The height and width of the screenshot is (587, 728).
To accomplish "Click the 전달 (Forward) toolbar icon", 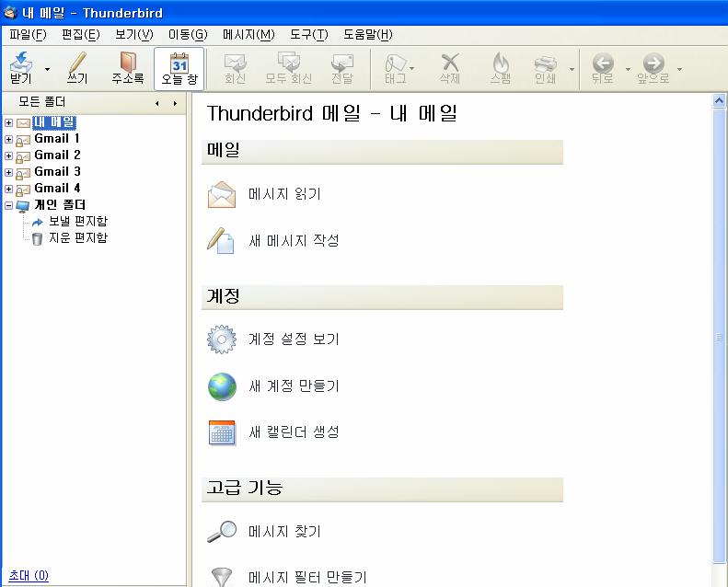I will click(x=342, y=69).
